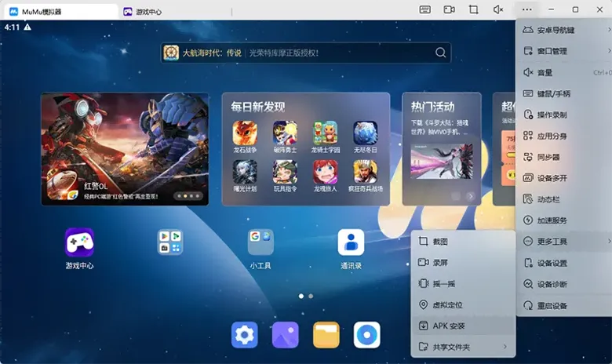
Task: Click the keyboard icon in title bar
Action: click(x=425, y=10)
